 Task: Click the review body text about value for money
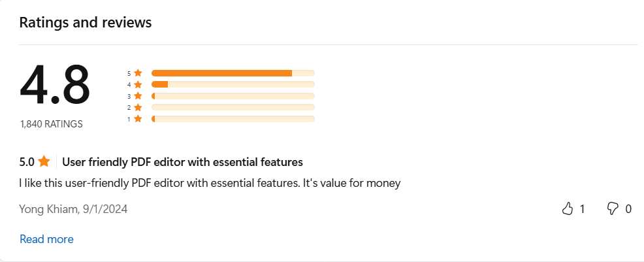tap(210, 183)
